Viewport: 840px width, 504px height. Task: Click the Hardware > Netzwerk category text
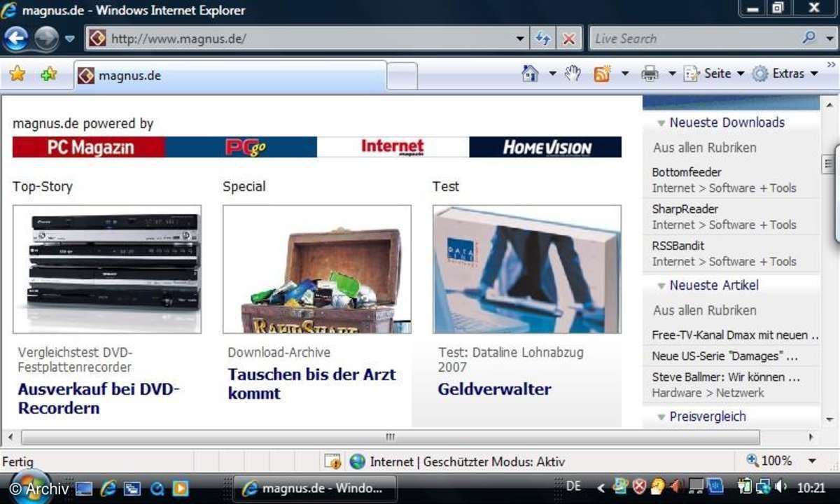coord(708,393)
